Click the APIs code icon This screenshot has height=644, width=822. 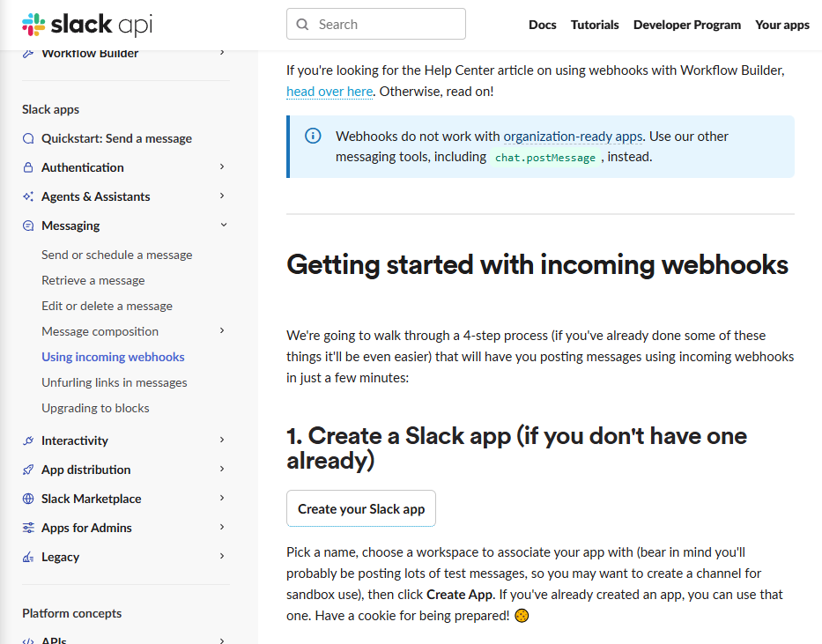coord(28,640)
